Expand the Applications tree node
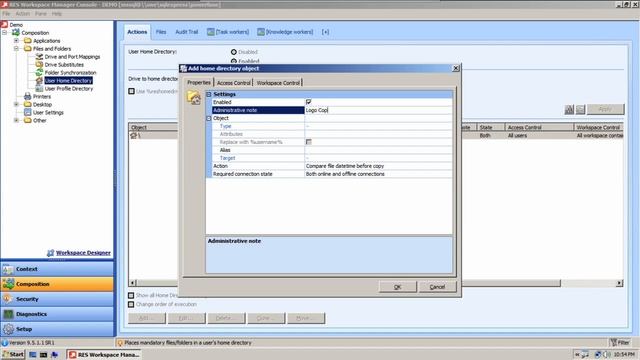640x360 pixels. 16,41
